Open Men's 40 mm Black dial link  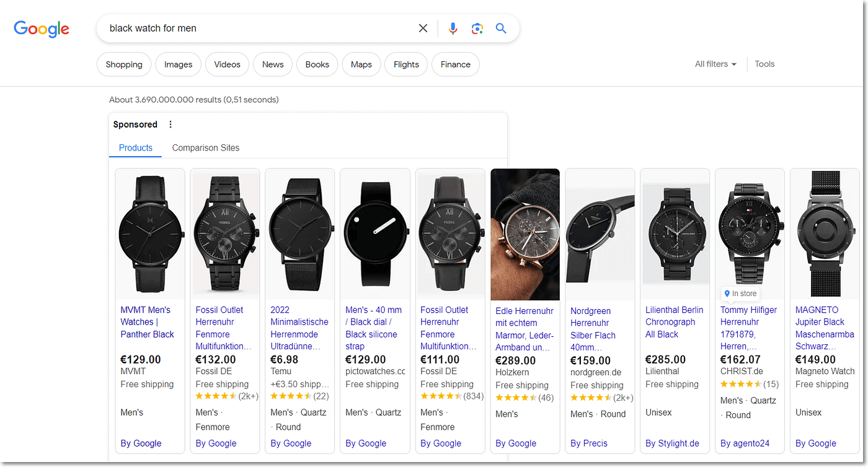pos(374,328)
